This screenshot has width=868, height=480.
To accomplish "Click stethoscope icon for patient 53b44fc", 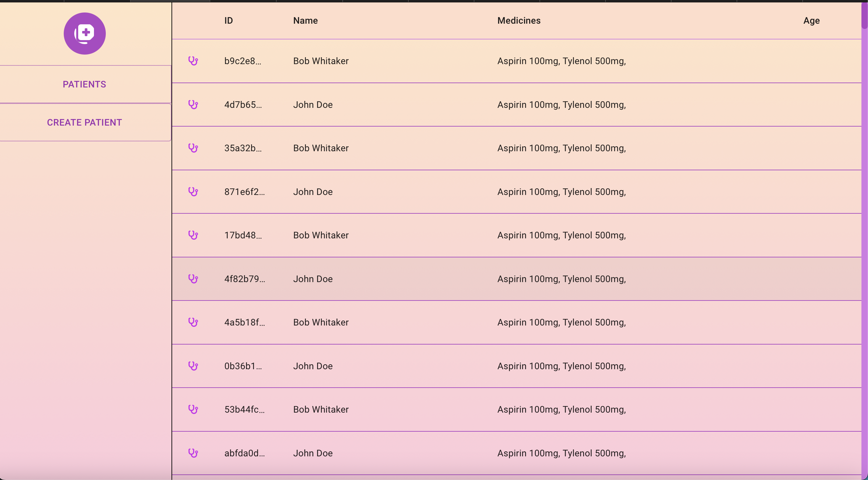I will click(x=193, y=409).
